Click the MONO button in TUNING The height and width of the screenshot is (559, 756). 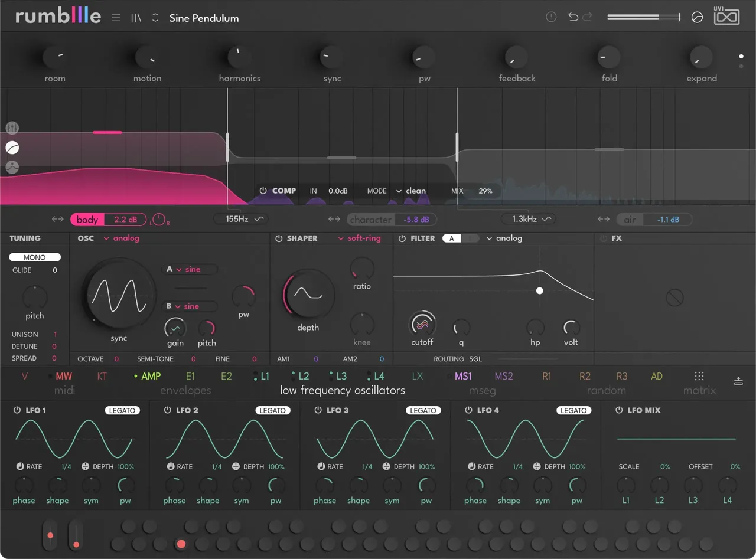[35, 257]
